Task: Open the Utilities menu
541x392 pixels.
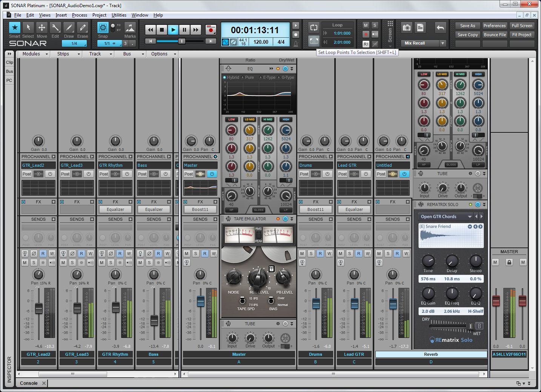Action: tap(119, 15)
